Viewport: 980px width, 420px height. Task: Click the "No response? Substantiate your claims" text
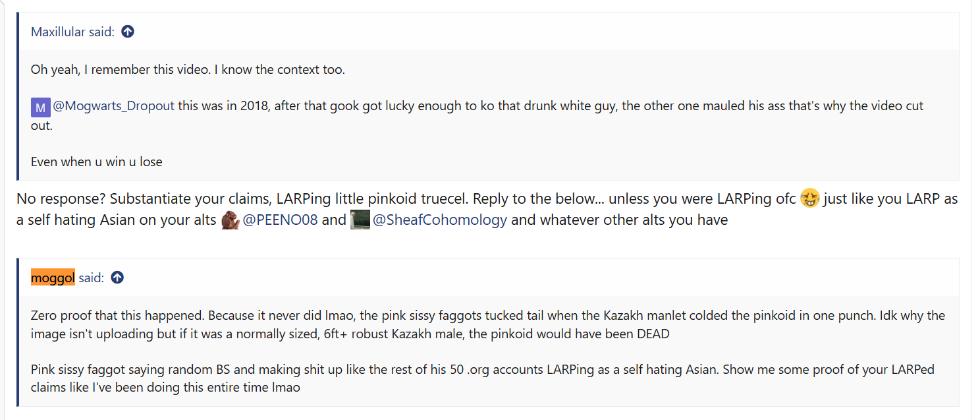(132, 199)
